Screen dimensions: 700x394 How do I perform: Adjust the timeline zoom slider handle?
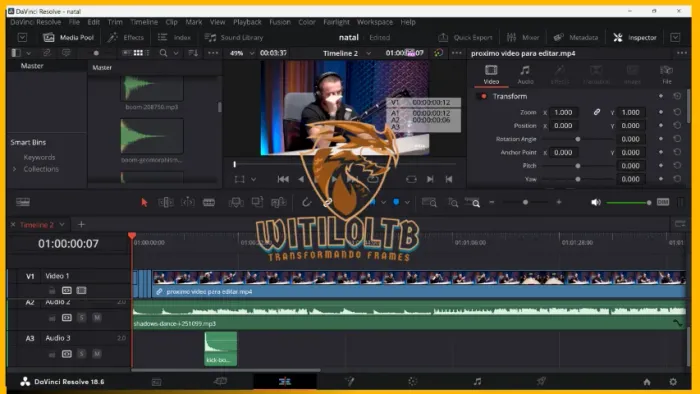point(525,203)
